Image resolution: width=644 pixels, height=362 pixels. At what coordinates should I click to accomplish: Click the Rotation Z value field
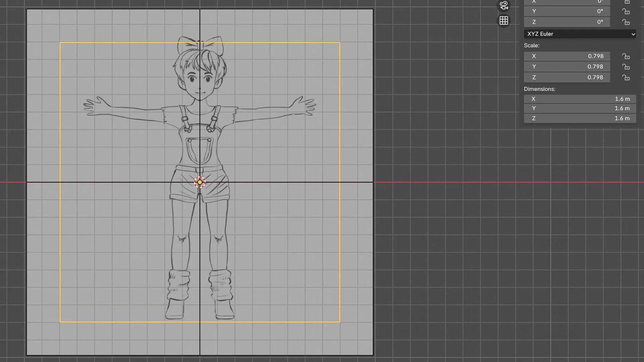(567, 22)
